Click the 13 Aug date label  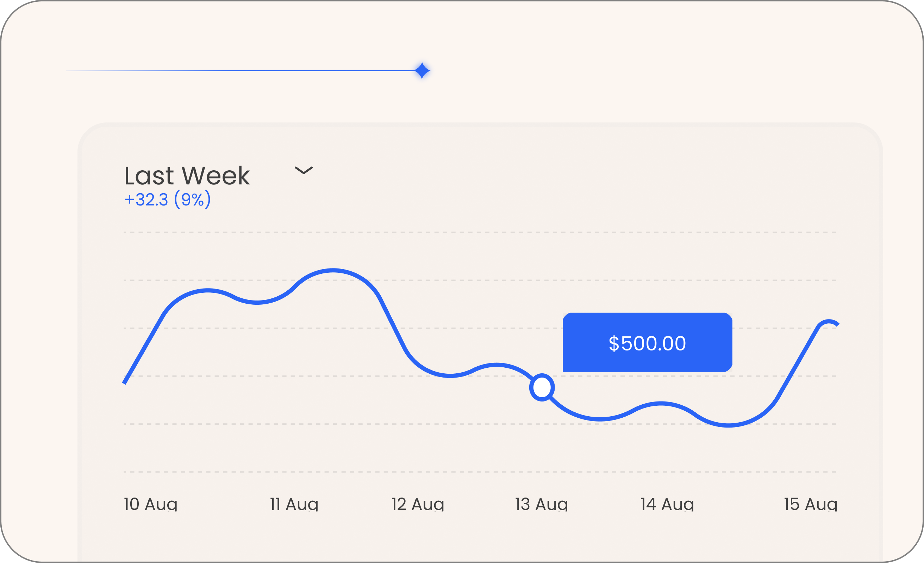click(x=541, y=505)
